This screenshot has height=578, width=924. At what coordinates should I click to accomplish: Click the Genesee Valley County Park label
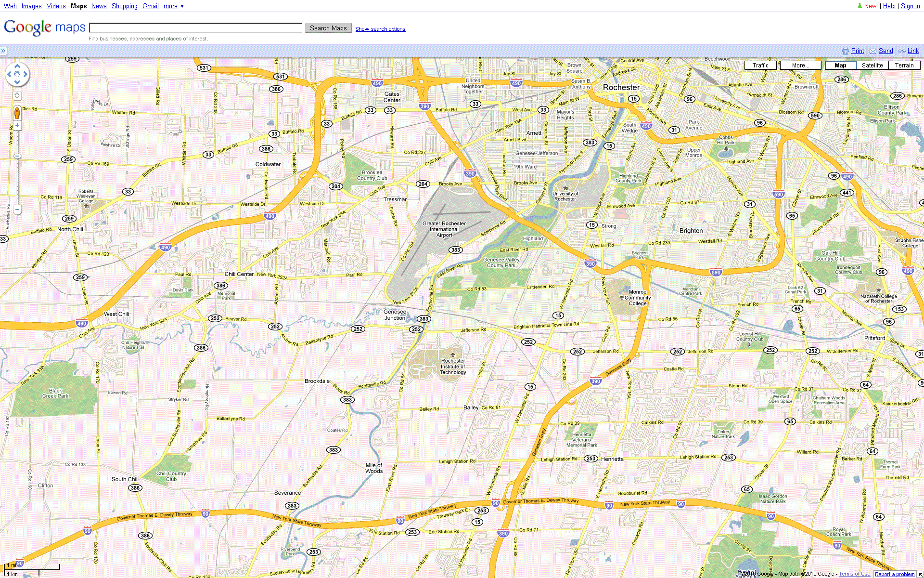point(501,263)
